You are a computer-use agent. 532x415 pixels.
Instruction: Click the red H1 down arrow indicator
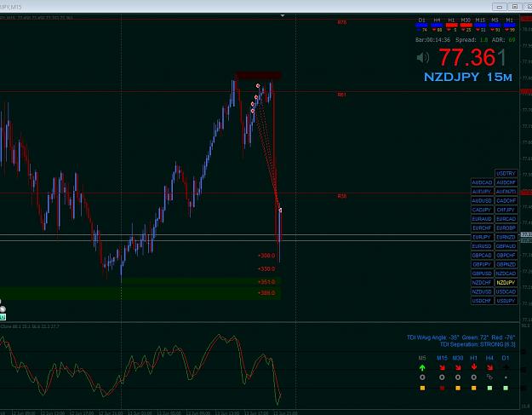click(x=474, y=367)
